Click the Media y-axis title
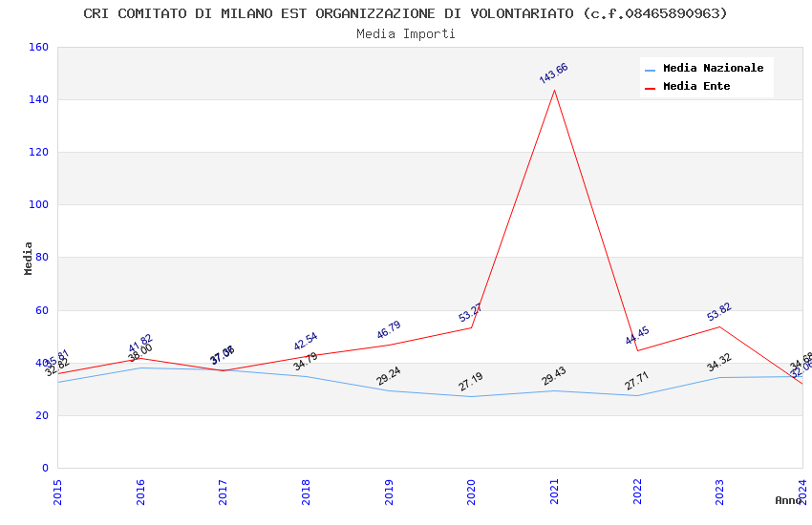812x525 pixels. [28, 258]
